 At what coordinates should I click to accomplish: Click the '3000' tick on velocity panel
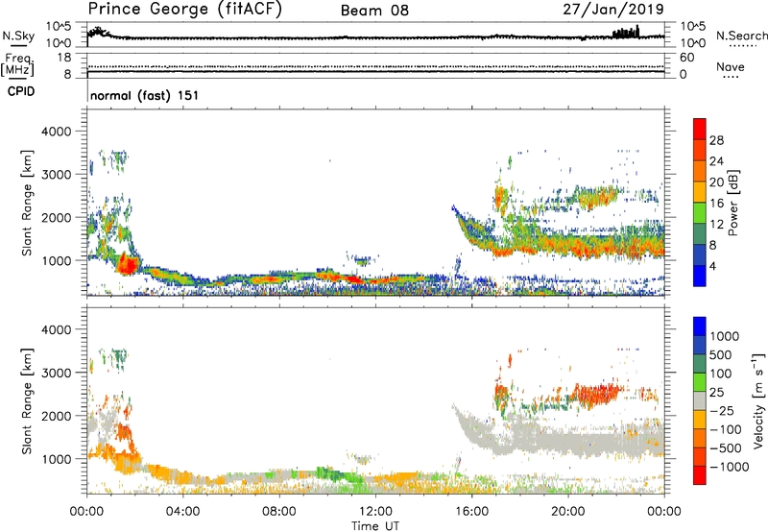coord(57,373)
